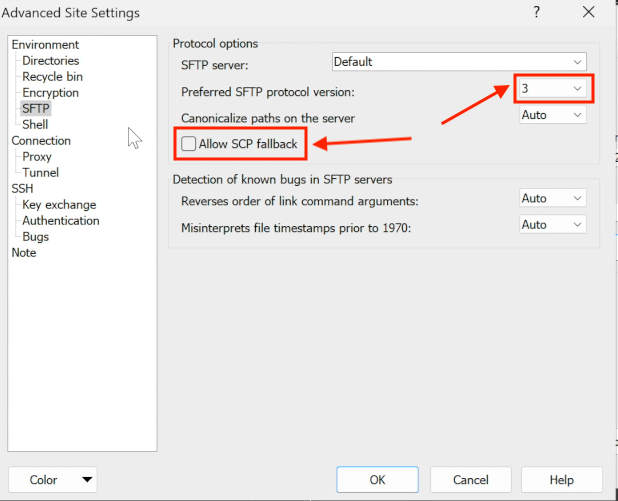Click the Preferred SFTP protocol version label

(268, 92)
